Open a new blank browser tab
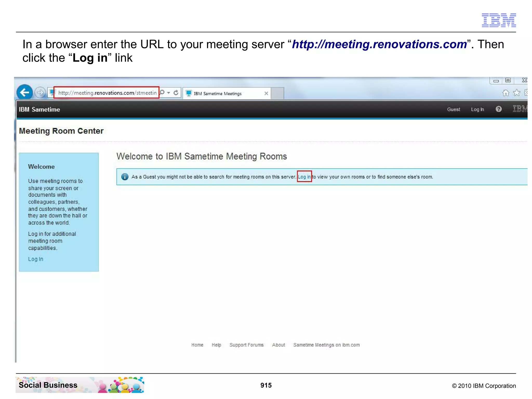 277,94
